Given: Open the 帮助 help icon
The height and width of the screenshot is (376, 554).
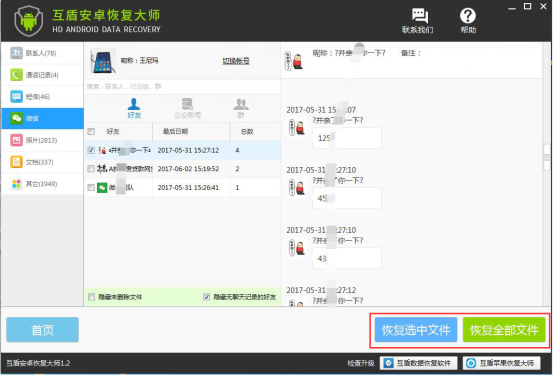Looking at the screenshot, I should [x=468, y=21].
